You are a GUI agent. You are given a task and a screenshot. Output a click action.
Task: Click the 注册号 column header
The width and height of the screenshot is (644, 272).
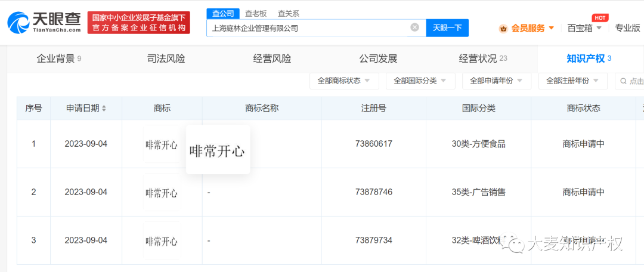click(x=374, y=109)
